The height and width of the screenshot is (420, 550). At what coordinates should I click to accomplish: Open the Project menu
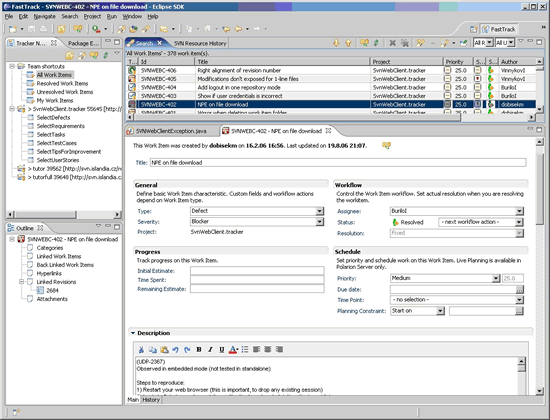92,16
